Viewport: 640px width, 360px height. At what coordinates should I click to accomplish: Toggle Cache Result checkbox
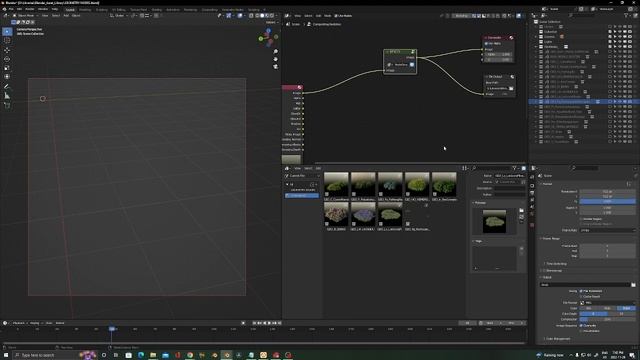coord(581,296)
